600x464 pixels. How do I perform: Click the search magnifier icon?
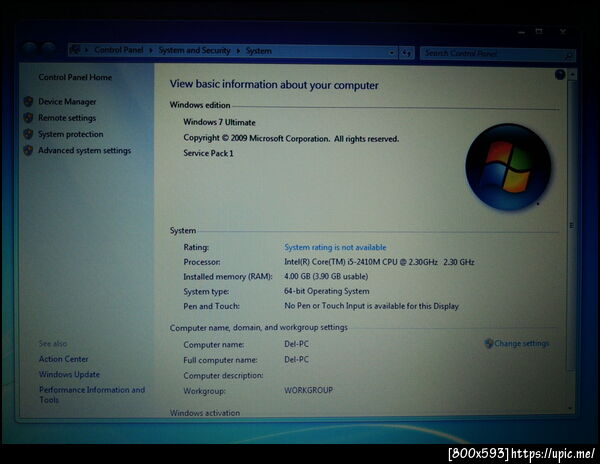tap(569, 56)
